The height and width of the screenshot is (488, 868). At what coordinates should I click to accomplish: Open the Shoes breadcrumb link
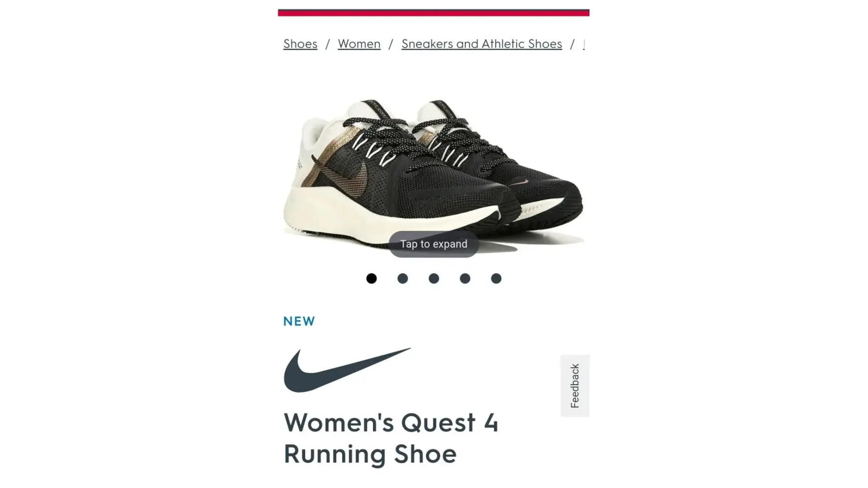pyautogui.click(x=300, y=44)
